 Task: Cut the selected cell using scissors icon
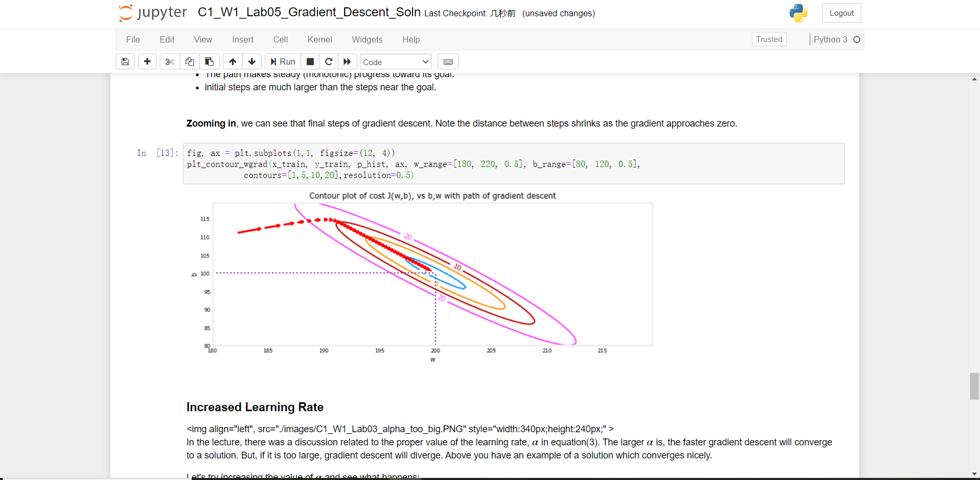pos(169,61)
